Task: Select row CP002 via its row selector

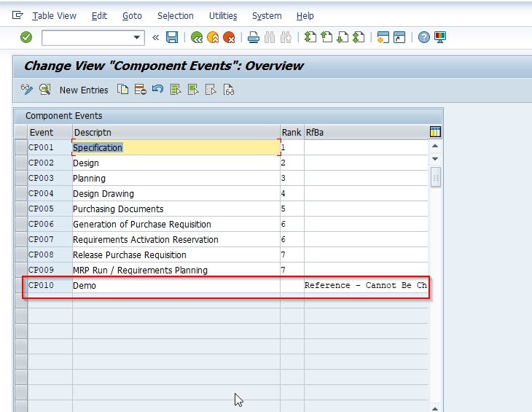Action: [x=21, y=163]
